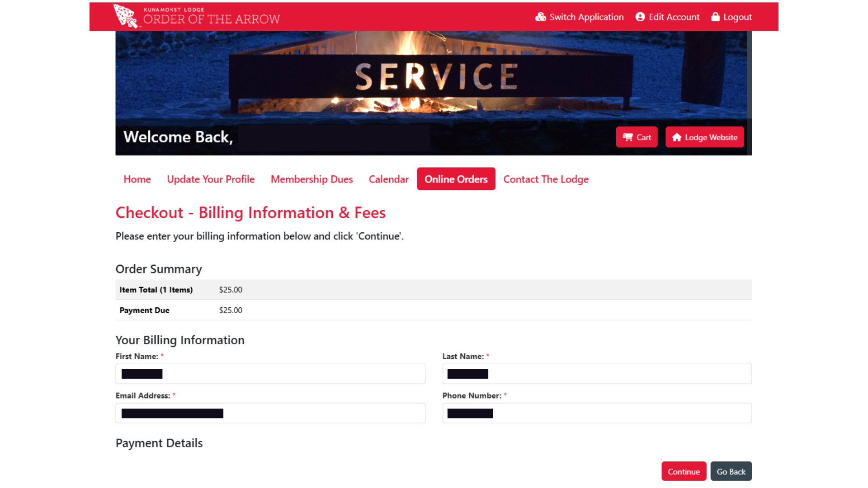The width and height of the screenshot is (868, 488).
Task: Select the Online Orders tab
Action: coord(456,179)
